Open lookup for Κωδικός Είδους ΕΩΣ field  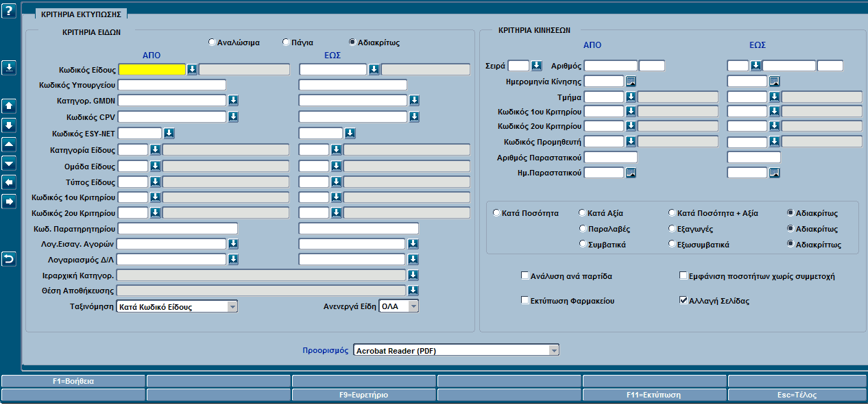click(x=374, y=69)
